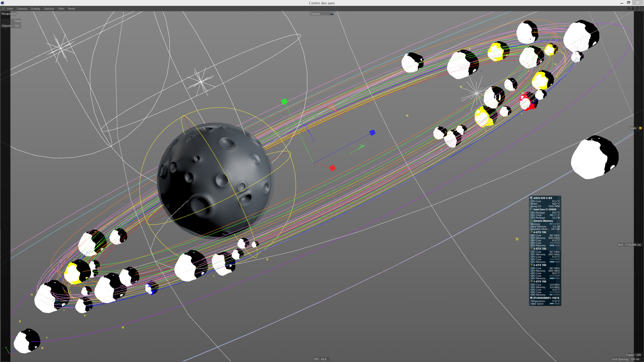The image size is (644, 362).
Task: Click the viewport orbit/rotate camera icon
Action: (637, 9)
